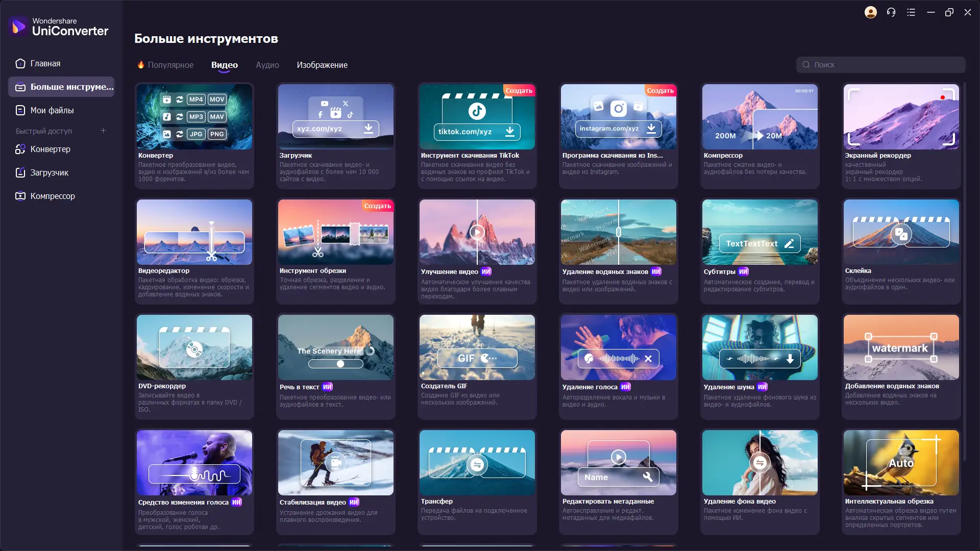Open Мои файлы in the sidebar
Screen dimensions: 980x551
pos(51,110)
